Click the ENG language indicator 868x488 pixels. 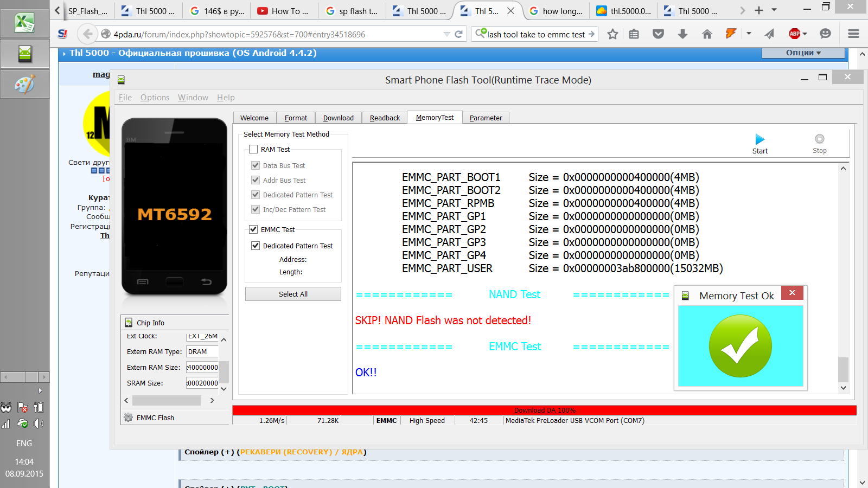point(24,443)
